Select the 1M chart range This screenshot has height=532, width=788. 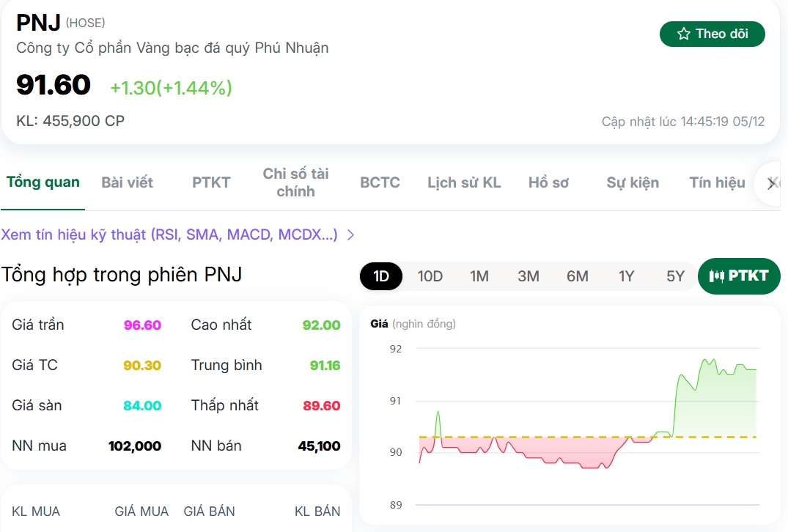(479, 276)
